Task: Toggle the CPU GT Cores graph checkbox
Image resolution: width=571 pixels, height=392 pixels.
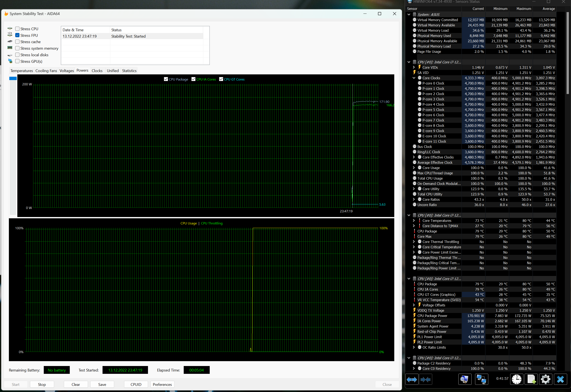Action: coord(221,79)
